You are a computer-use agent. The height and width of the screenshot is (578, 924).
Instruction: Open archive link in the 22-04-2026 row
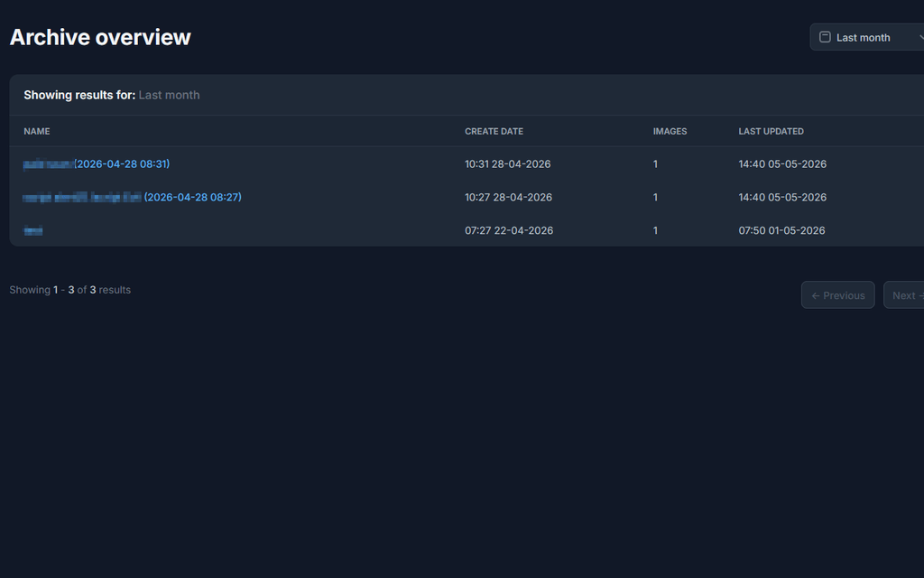pos(33,230)
